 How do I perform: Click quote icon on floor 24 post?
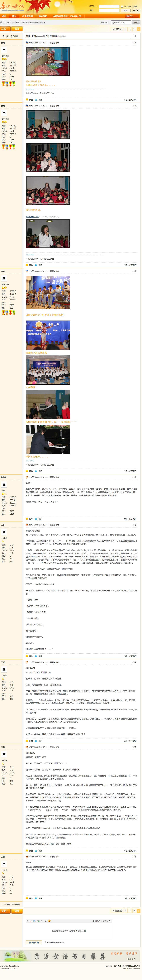tap(36, 519)
